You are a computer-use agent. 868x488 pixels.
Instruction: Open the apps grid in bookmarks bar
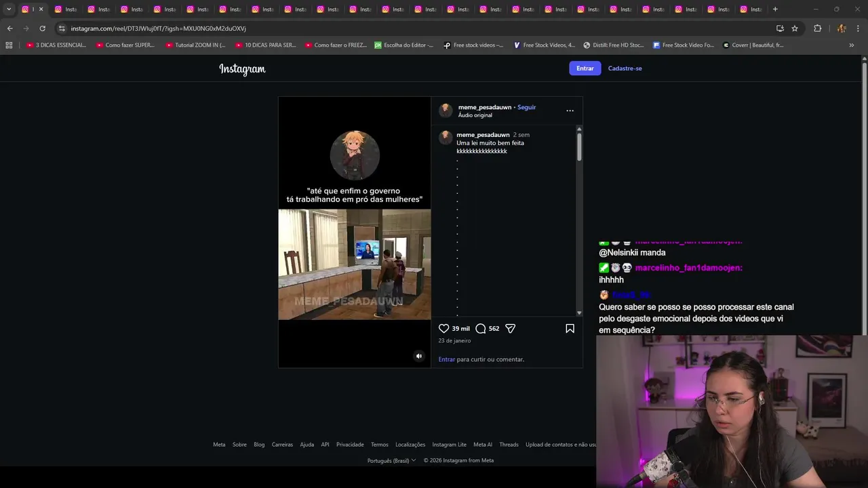coord(9,45)
